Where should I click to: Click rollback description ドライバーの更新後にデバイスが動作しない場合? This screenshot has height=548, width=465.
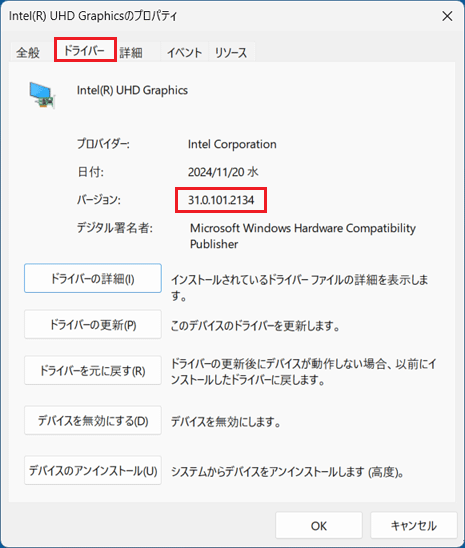(x=303, y=372)
